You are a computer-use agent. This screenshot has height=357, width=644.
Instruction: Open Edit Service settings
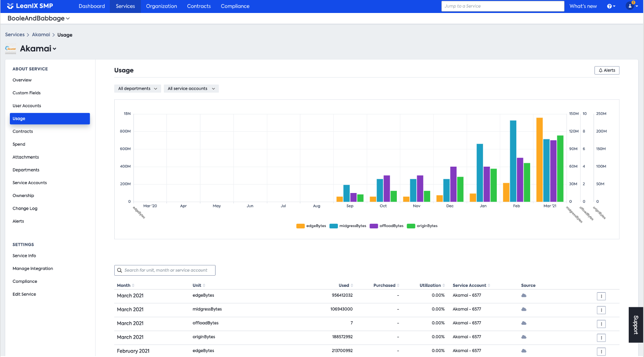[x=25, y=294]
